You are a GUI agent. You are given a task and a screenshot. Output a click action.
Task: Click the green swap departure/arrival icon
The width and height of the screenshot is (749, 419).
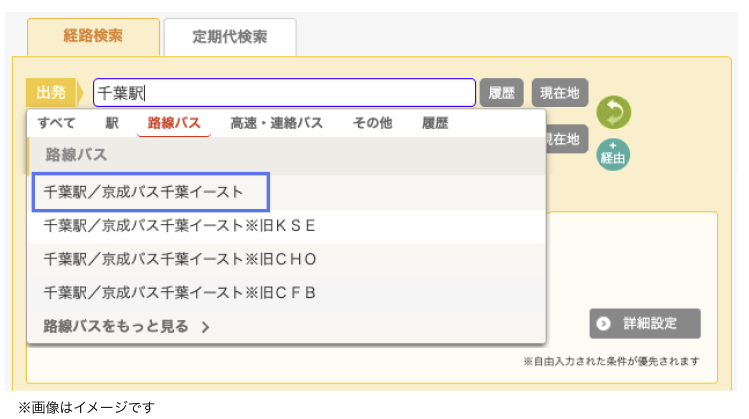pos(613,113)
